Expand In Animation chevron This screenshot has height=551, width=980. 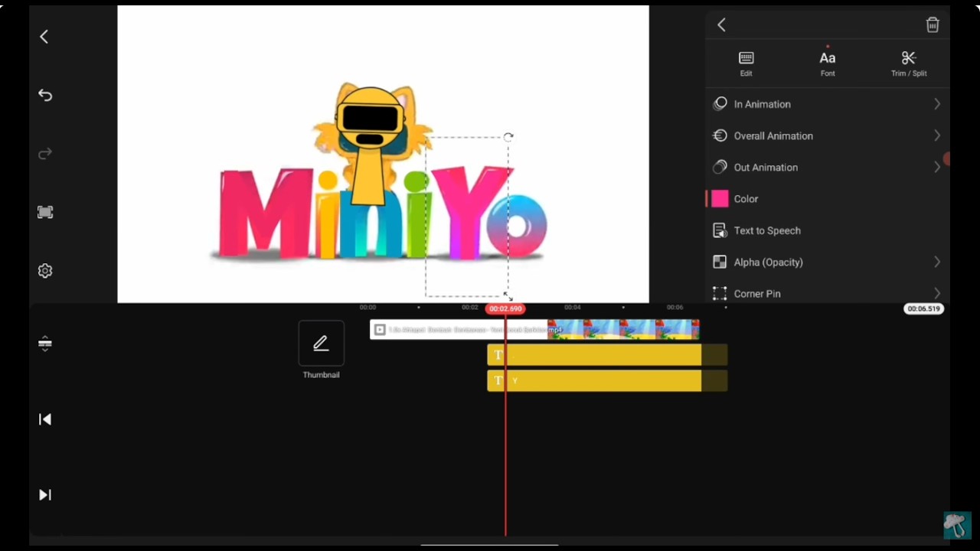tap(937, 104)
